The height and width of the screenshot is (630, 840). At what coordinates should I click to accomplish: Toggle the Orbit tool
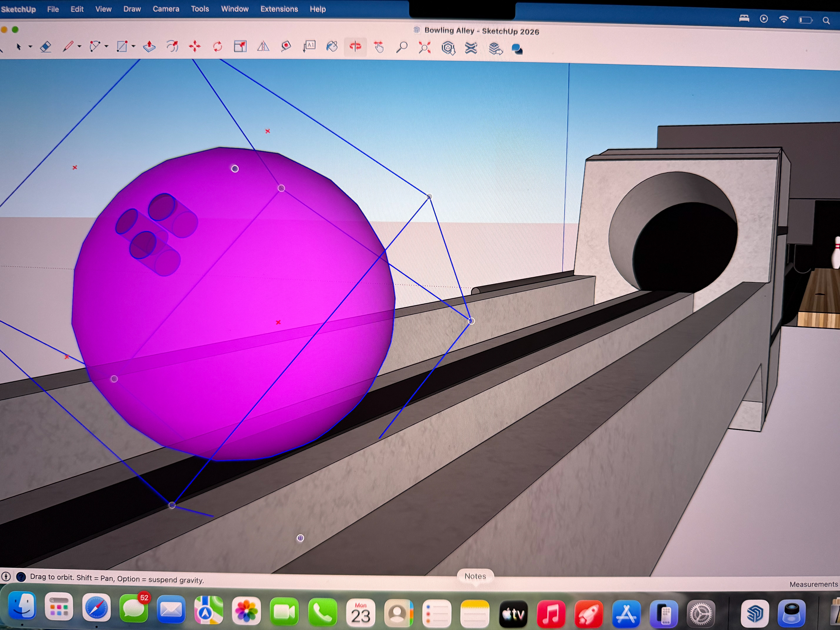pos(355,47)
